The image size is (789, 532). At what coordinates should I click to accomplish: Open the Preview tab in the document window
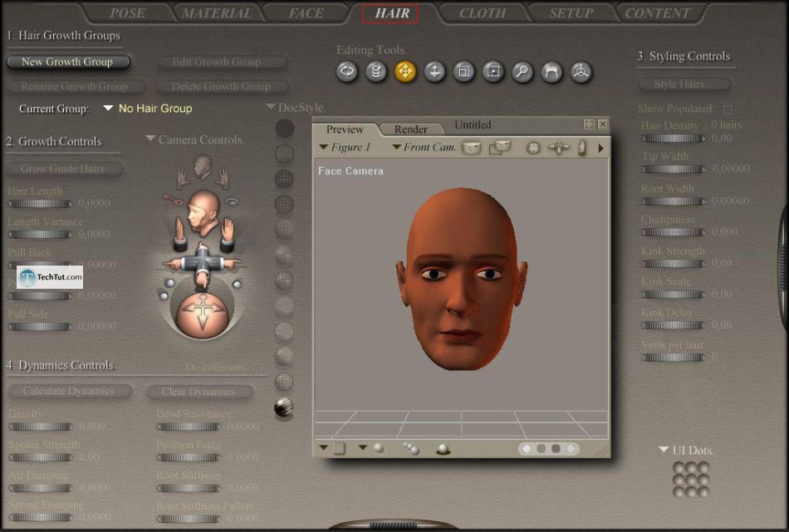(345, 129)
